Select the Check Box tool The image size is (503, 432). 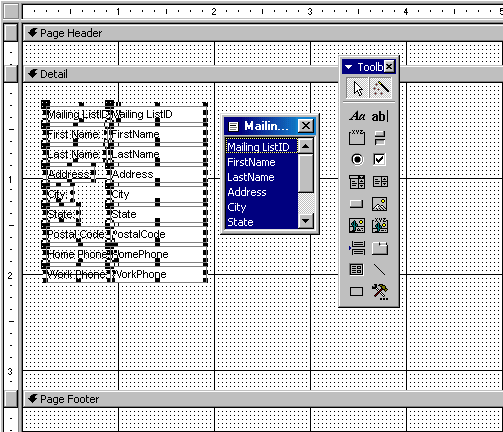point(380,159)
